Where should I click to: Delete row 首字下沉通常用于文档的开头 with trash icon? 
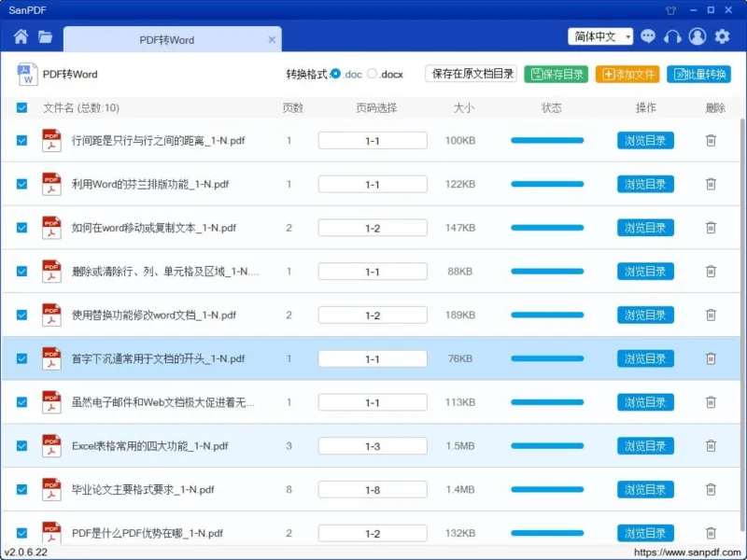click(x=711, y=358)
